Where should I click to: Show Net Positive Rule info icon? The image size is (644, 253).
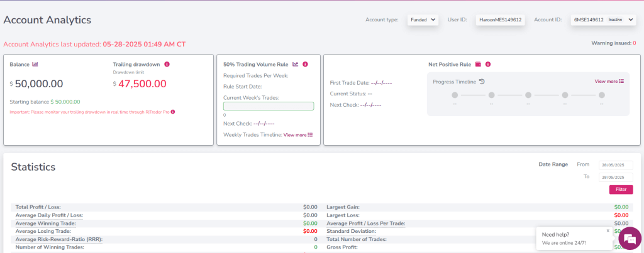488,65
